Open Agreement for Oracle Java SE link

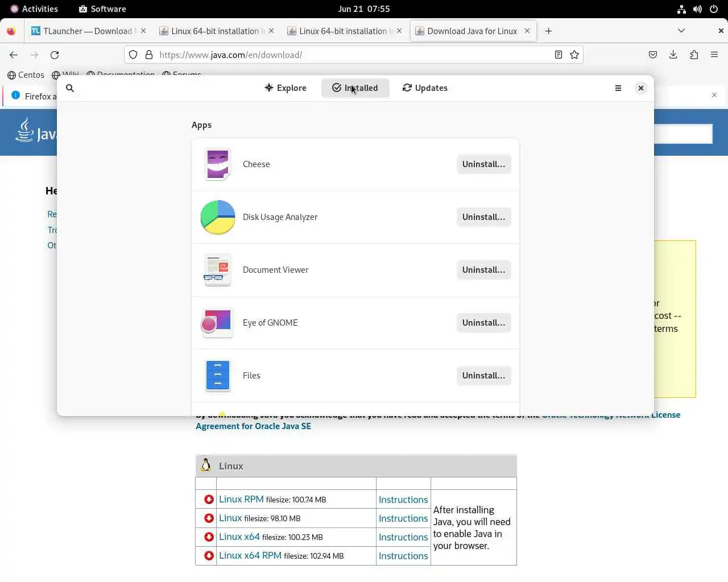click(x=253, y=426)
